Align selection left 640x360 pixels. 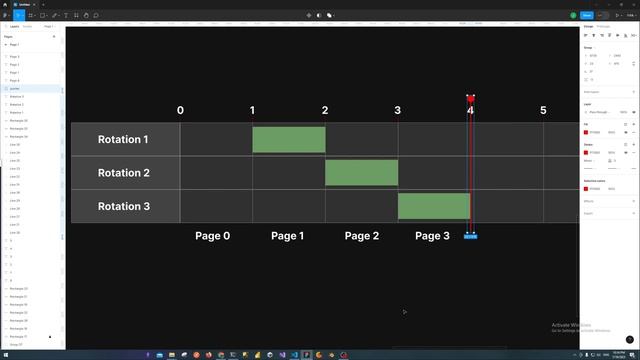pos(586,36)
